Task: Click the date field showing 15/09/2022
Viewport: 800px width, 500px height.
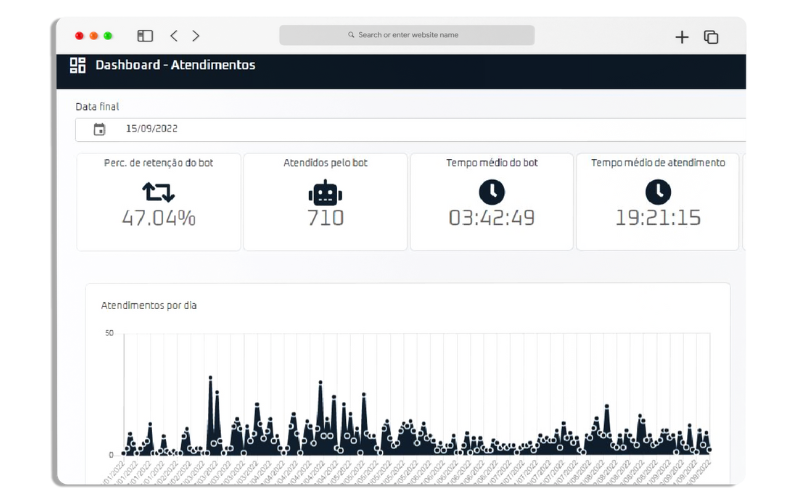Action: [410, 130]
